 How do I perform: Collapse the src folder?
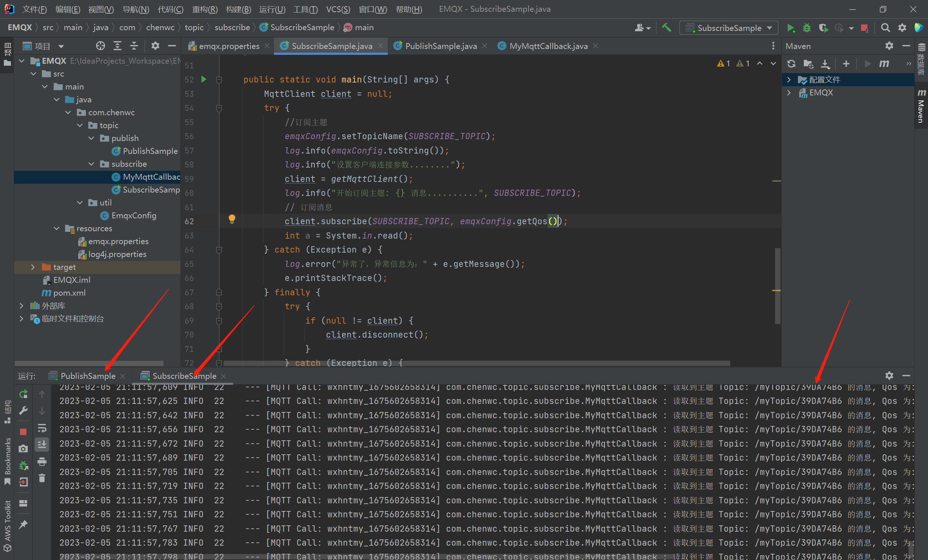34,74
